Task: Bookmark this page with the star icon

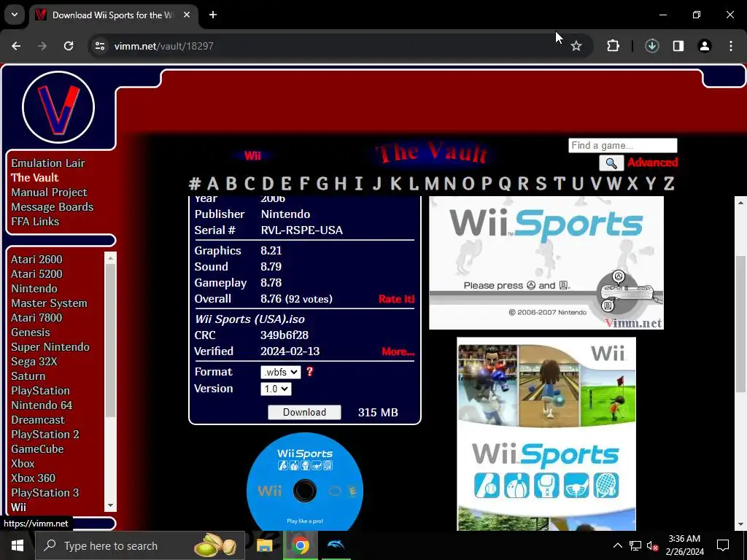Action: pos(576,46)
